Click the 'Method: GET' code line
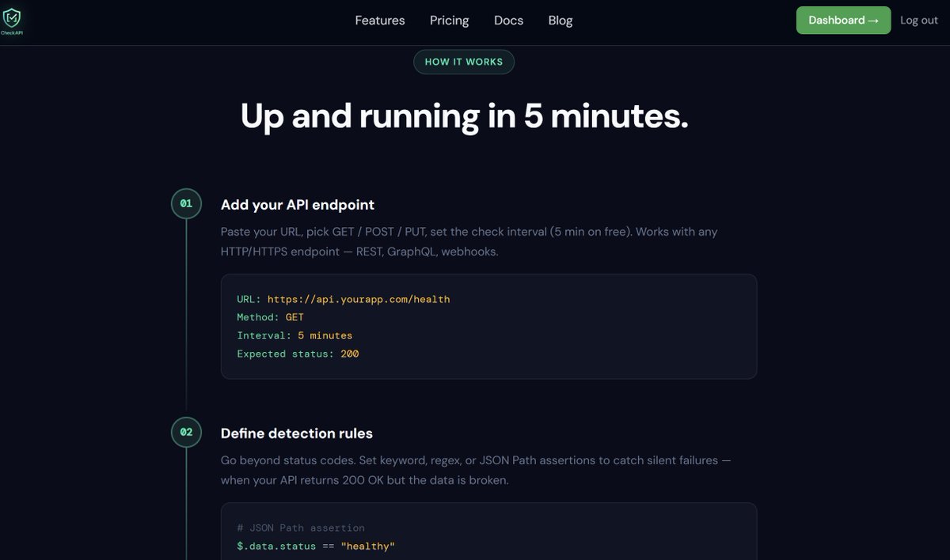Image resolution: width=950 pixels, height=560 pixels. pyautogui.click(x=270, y=317)
